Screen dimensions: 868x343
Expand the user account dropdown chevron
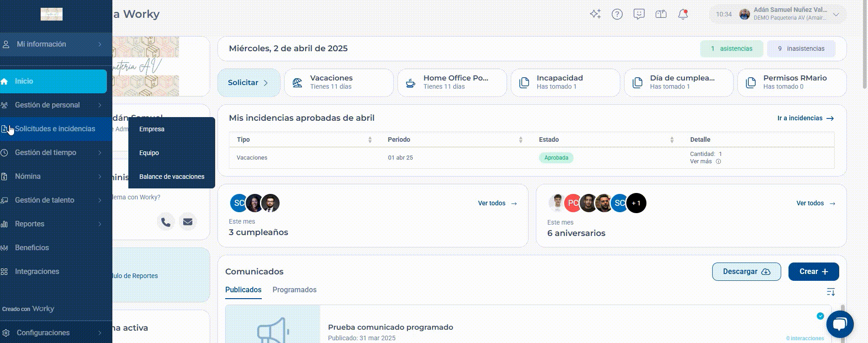[836, 15]
